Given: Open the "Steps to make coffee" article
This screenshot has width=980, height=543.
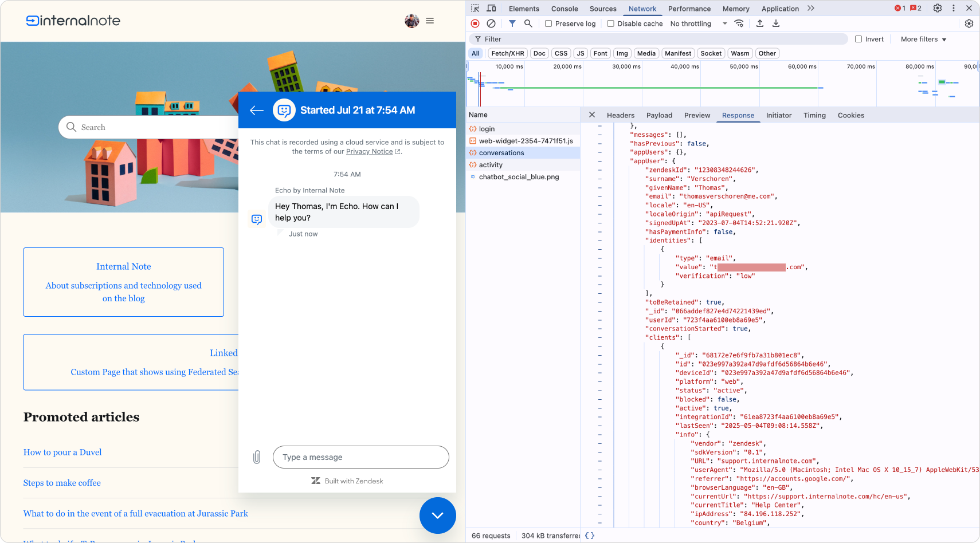Looking at the screenshot, I should 62,483.
